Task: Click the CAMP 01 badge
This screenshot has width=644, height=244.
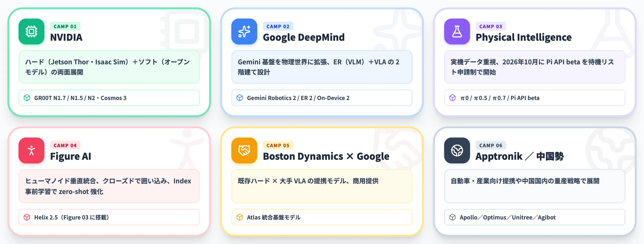Action: 65,26
